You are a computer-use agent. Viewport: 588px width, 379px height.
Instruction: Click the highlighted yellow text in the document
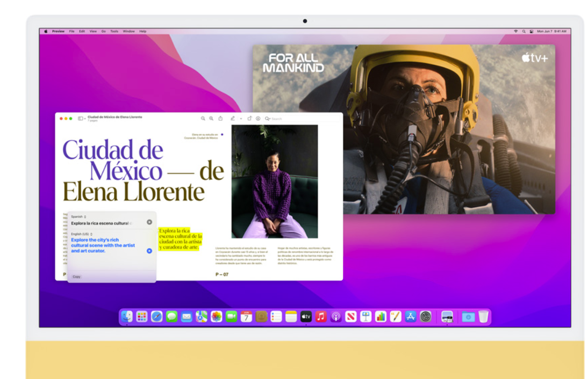tap(181, 239)
